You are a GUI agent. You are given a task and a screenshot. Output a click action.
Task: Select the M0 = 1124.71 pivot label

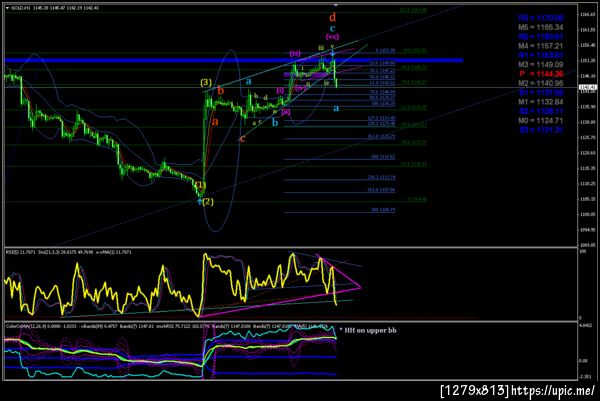(541, 121)
